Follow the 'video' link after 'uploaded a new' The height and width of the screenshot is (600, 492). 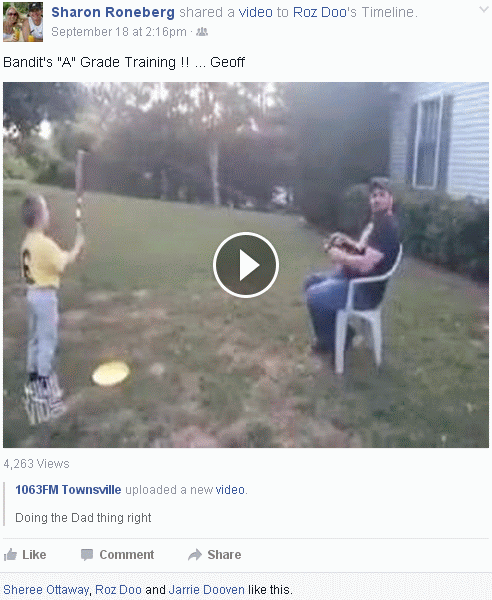tap(230, 489)
